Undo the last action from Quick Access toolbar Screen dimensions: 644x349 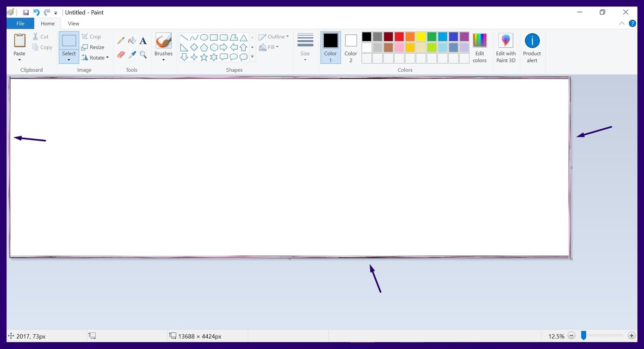click(x=36, y=12)
